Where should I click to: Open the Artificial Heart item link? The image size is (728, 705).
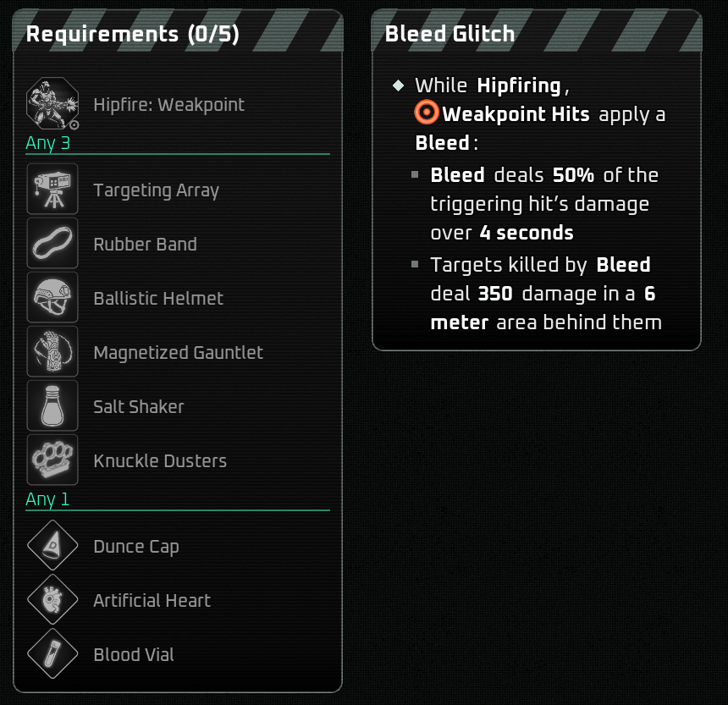pyautogui.click(x=152, y=601)
